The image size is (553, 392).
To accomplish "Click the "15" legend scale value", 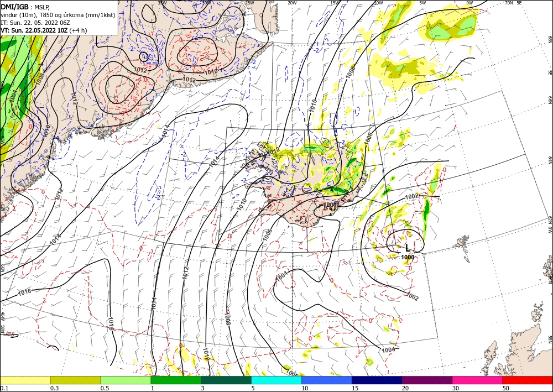I will [355, 388].
